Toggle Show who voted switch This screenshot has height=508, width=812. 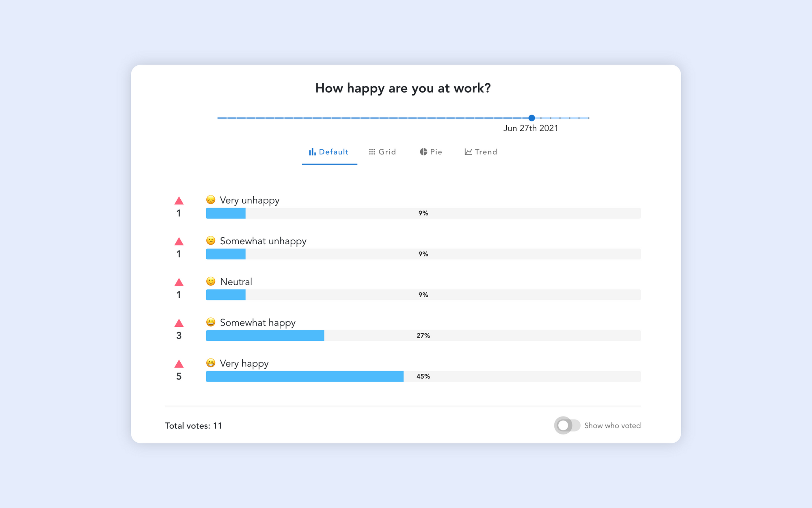click(567, 426)
